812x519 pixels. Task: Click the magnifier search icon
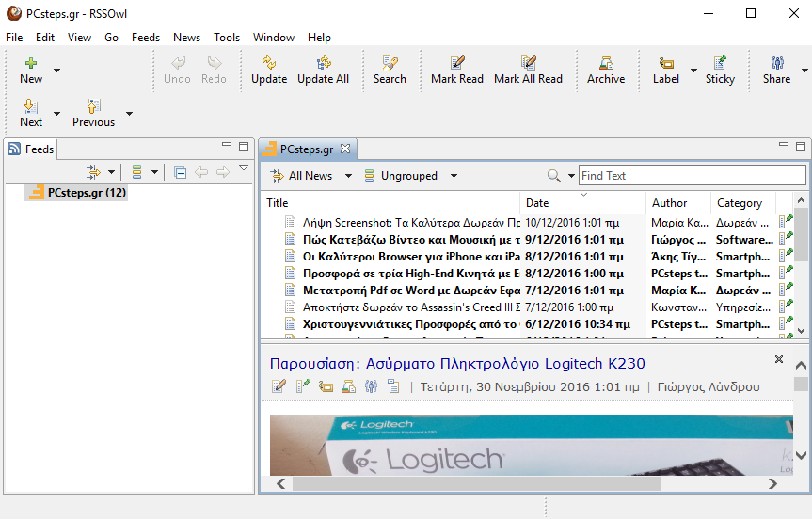[x=553, y=176]
